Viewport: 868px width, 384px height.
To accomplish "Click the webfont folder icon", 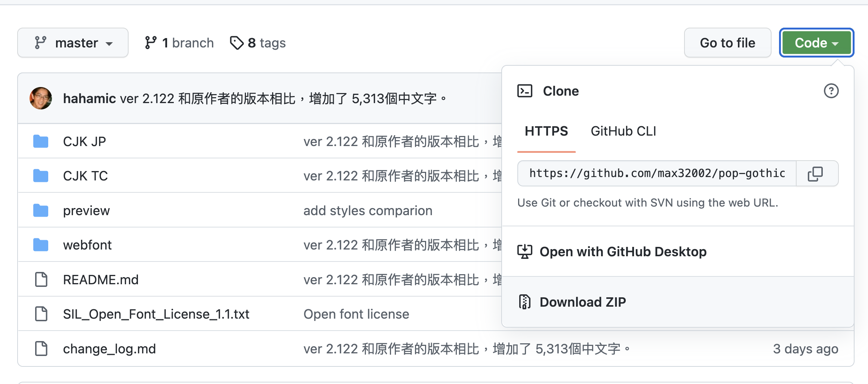I will [x=41, y=245].
